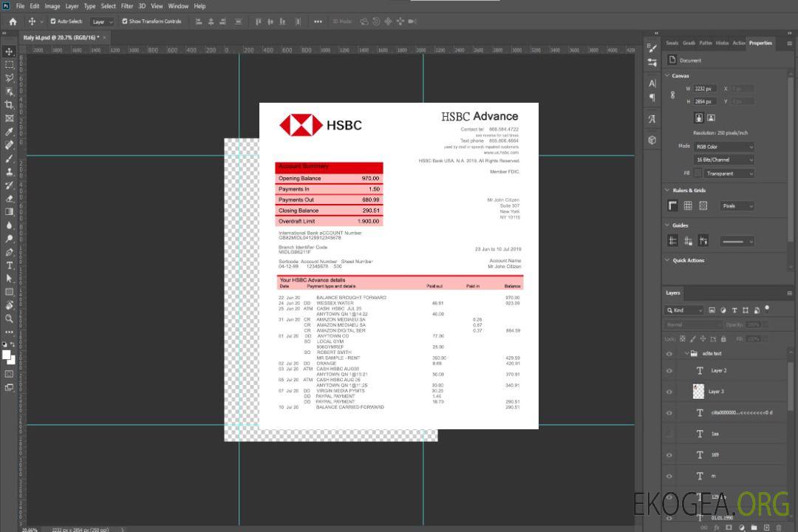The width and height of the screenshot is (798, 532).
Task: Select the Pen tool
Action: coord(9,252)
